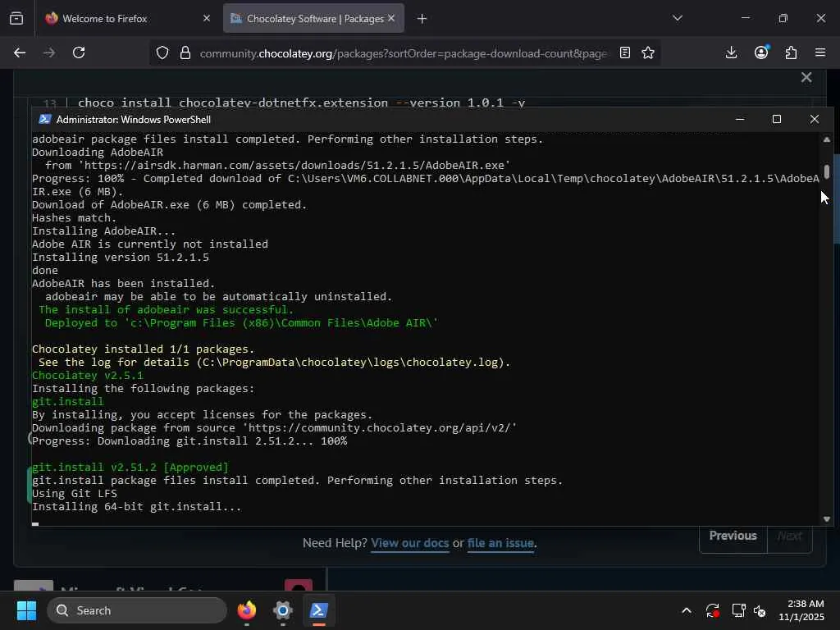Bookmark this page with star icon
840x630 pixels.
click(648, 52)
